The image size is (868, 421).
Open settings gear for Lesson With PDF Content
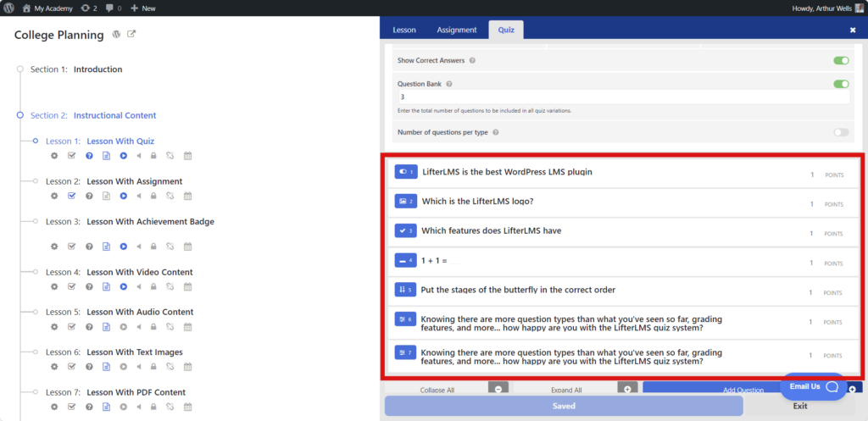point(54,407)
